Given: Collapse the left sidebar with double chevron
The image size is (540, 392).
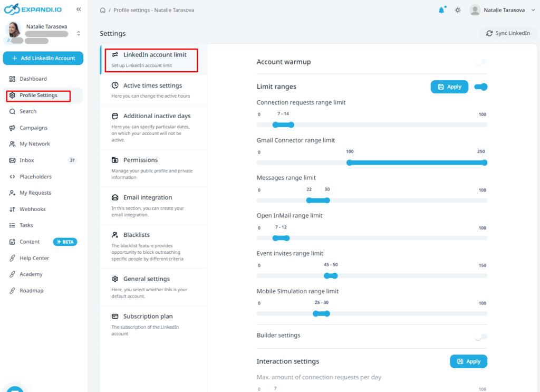Looking at the screenshot, I should click(x=79, y=9).
